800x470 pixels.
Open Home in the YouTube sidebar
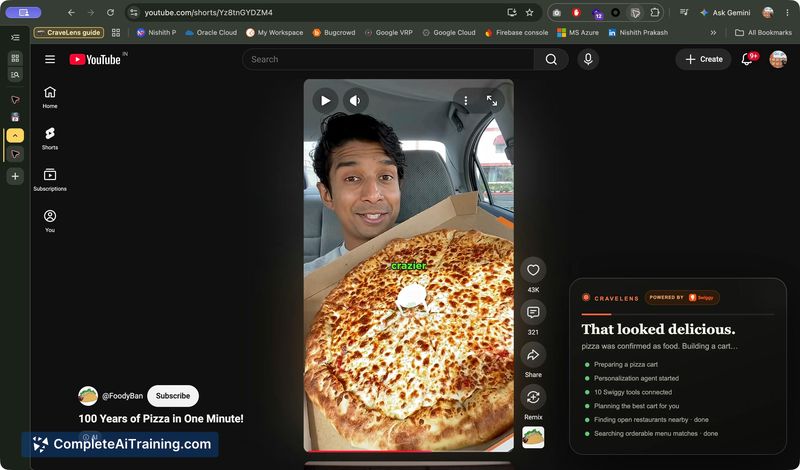click(50, 97)
